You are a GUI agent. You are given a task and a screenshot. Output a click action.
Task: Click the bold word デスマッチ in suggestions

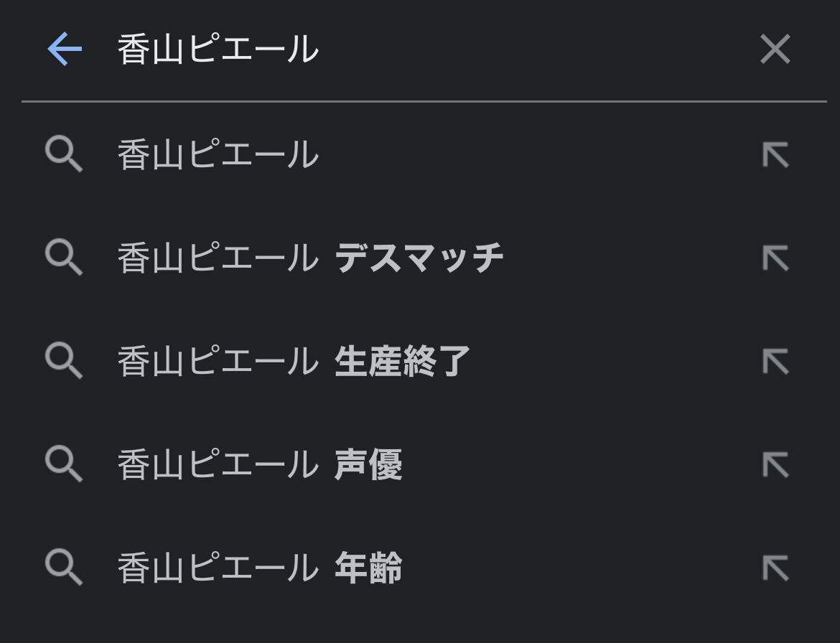pyautogui.click(x=419, y=258)
